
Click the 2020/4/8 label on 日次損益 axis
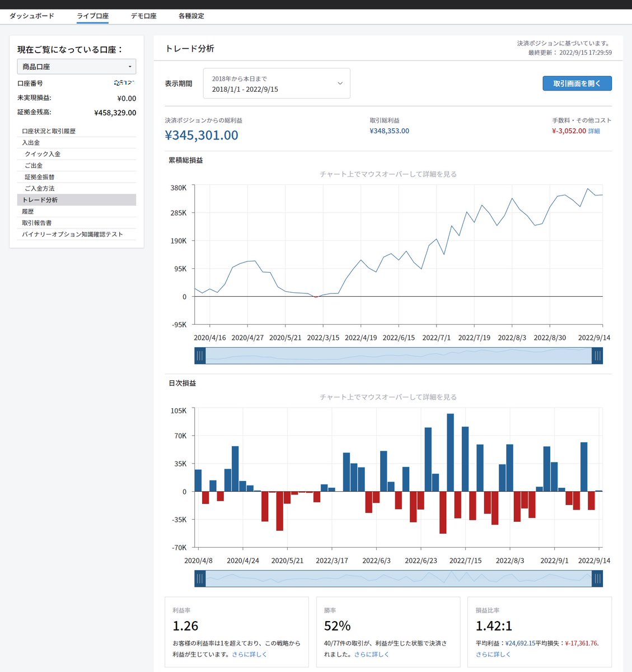pyautogui.click(x=199, y=561)
